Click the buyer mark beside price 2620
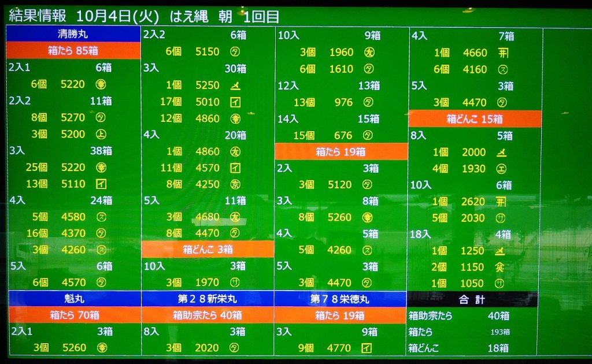The width and height of the screenshot is (592, 364). (501, 202)
